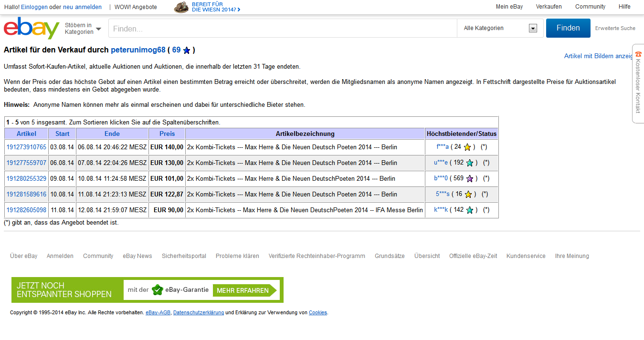This screenshot has height=340, width=644.
Task: Open the Hilfe menu item
Action: [624, 7]
